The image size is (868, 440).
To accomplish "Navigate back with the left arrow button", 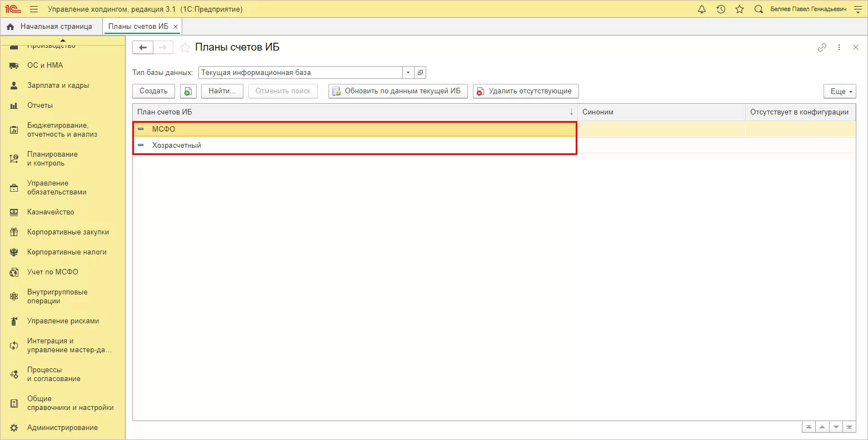I will pos(143,48).
